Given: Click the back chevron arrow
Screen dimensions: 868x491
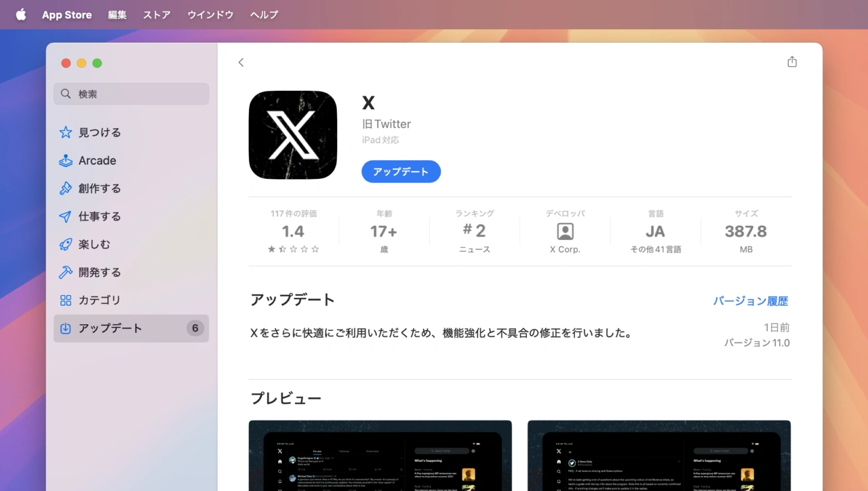Looking at the screenshot, I should [x=241, y=62].
